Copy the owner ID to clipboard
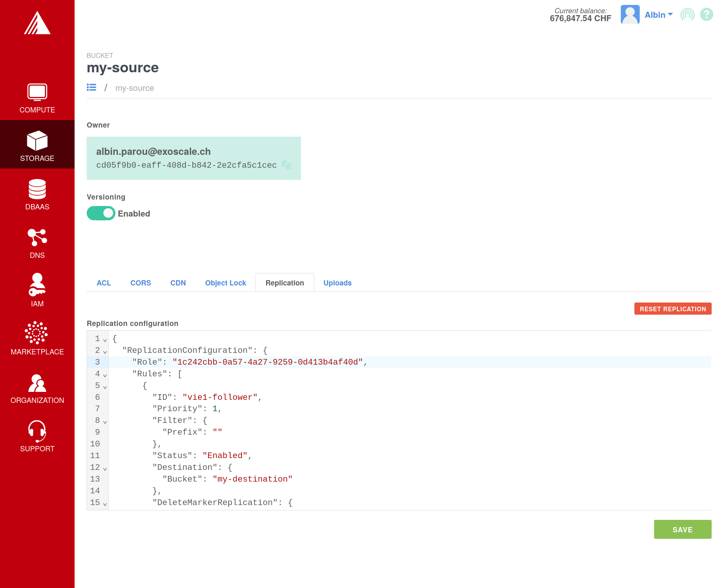Screen dimensions: 723x588 pyautogui.click(x=287, y=165)
